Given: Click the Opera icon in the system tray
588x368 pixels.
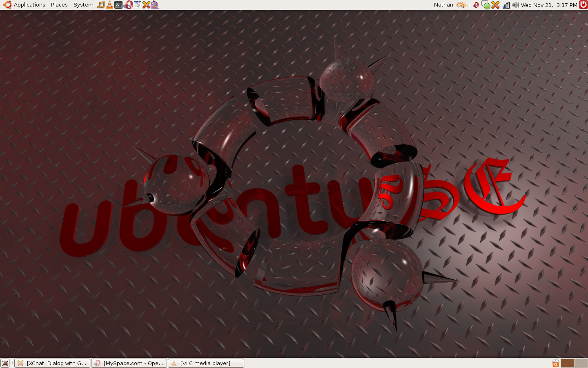Looking at the screenshot, I should pyautogui.click(x=476, y=5).
